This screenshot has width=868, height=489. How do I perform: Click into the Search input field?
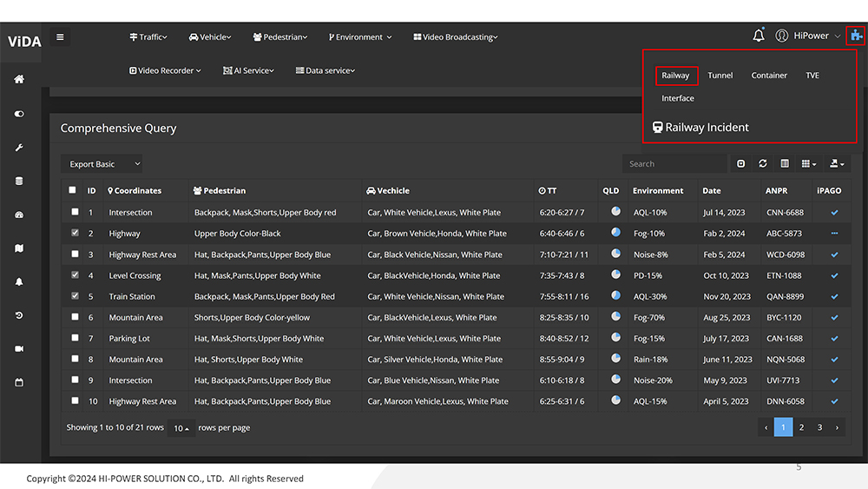674,163
